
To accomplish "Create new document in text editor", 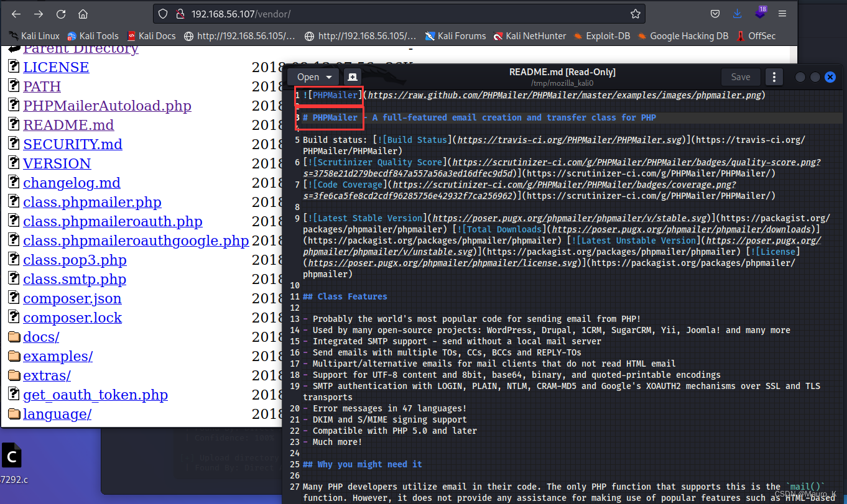I will (353, 77).
